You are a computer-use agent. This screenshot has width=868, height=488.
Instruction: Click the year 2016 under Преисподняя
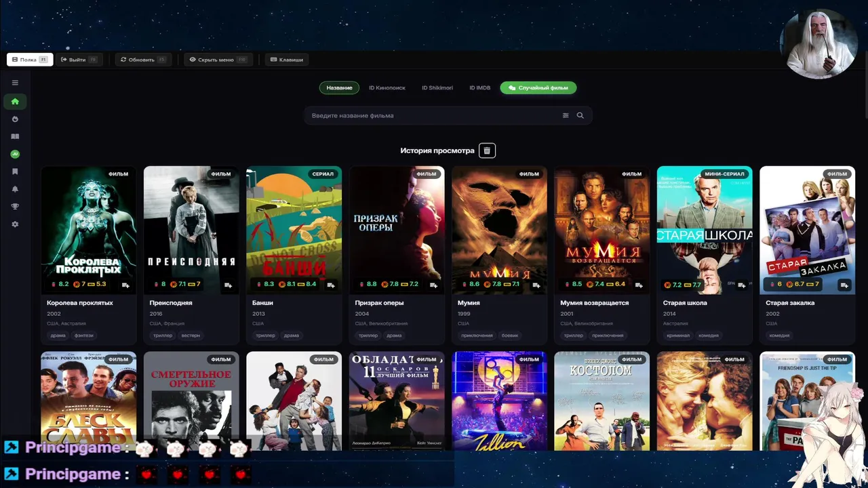pos(156,314)
